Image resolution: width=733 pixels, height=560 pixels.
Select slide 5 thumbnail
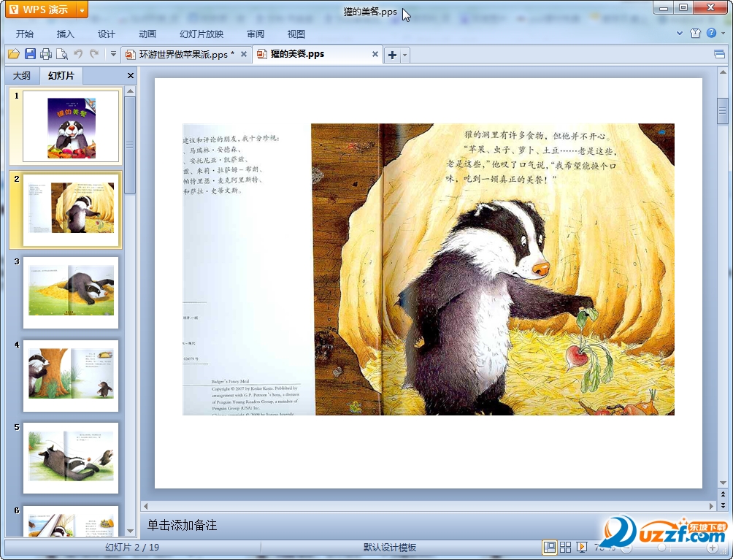(x=71, y=458)
